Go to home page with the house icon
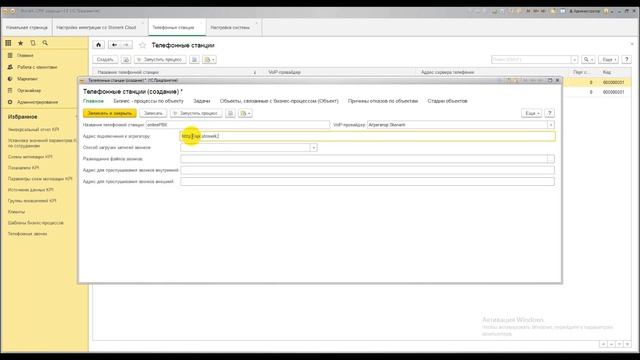The height and width of the screenshot is (360, 640). (98, 45)
